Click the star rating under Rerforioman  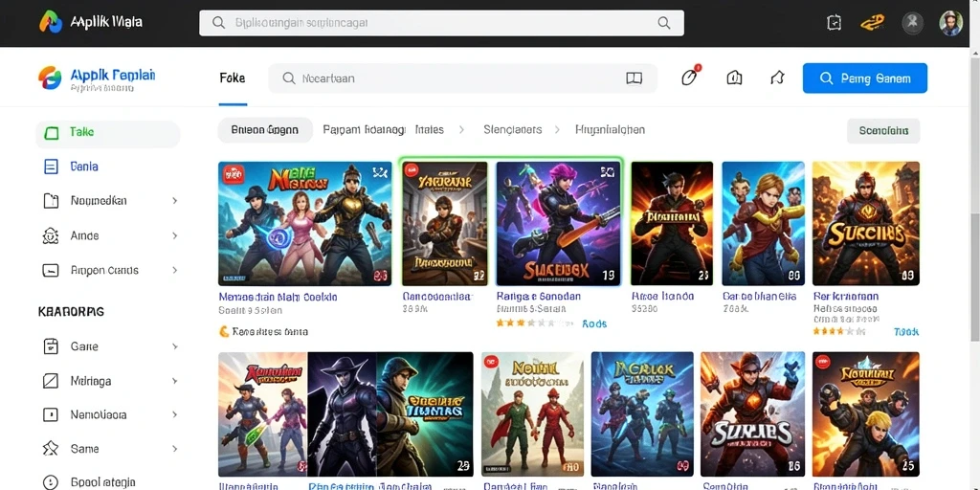pyautogui.click(x=839, y=332)
